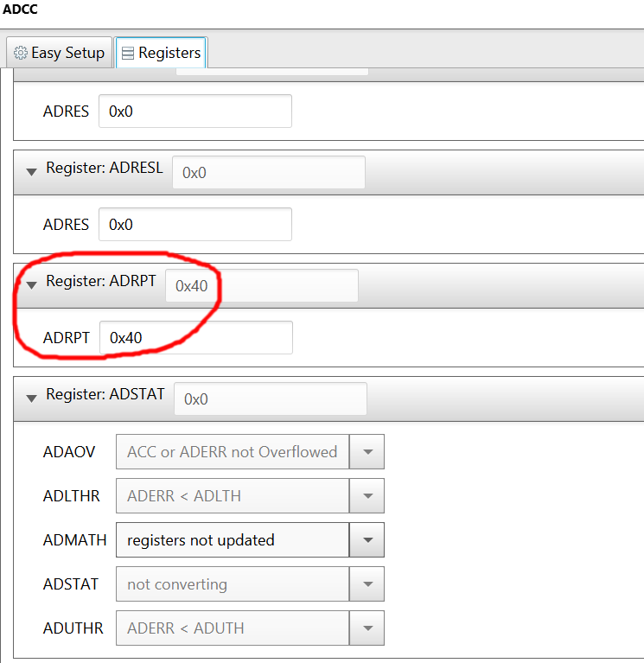Collapse the Register: ADRPT section

(31, 285)
